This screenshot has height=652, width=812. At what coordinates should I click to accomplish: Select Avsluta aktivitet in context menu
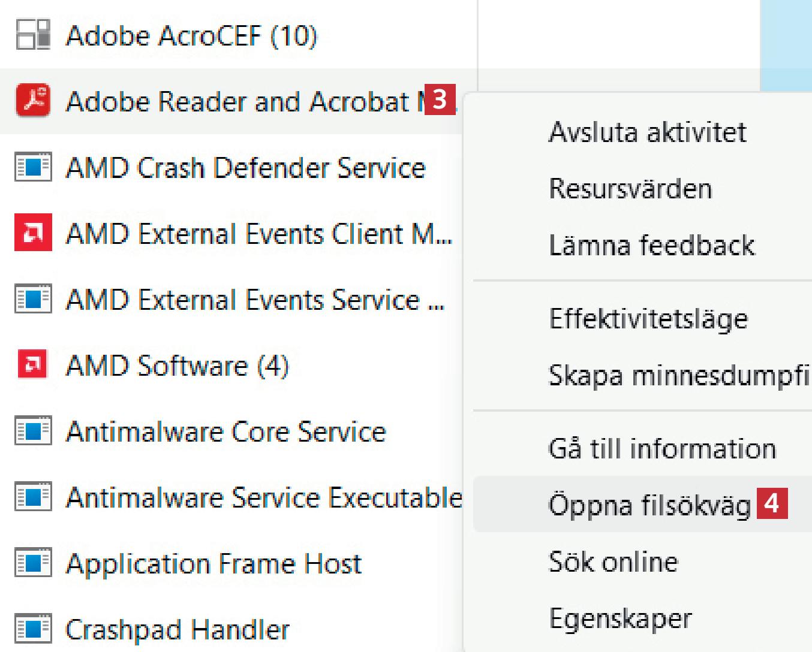coord(648,132)
